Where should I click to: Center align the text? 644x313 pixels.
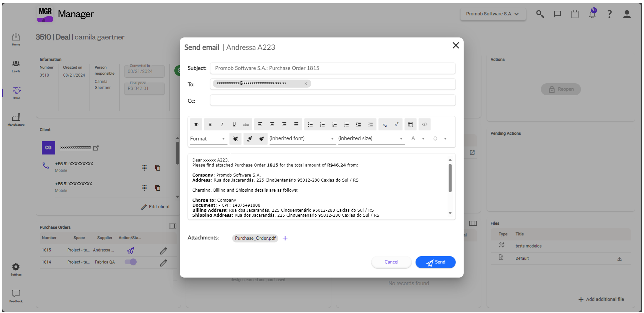click(272, 124)
